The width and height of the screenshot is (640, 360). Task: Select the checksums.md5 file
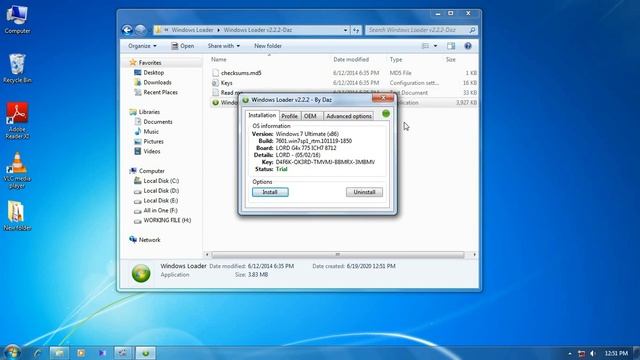point(241,73)
